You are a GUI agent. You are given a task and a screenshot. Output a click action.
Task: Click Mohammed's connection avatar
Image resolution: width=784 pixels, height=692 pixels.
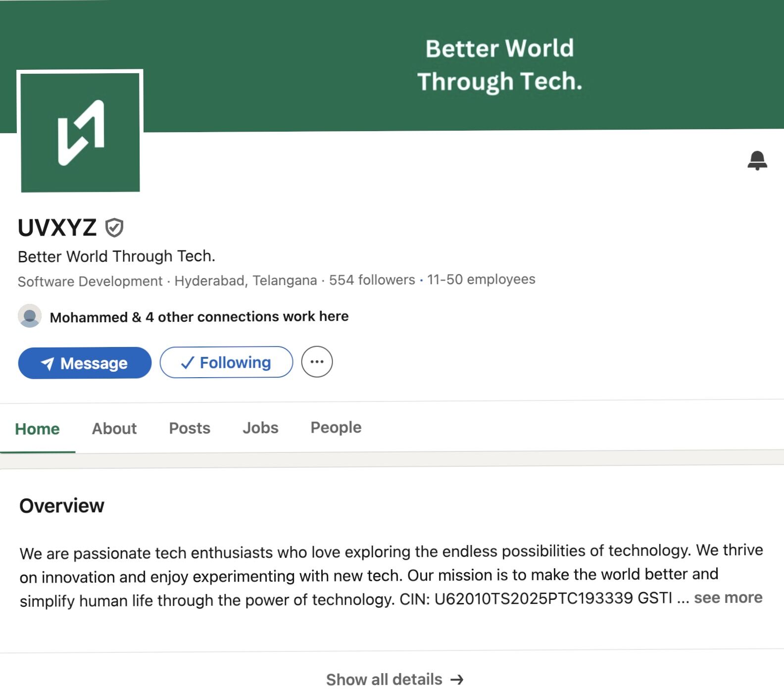[30, 316]
